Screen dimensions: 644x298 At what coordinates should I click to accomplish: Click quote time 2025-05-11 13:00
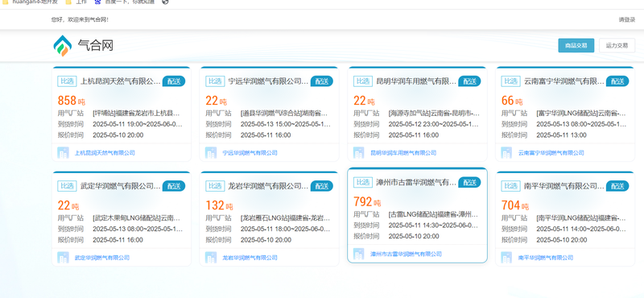[562, 135]
